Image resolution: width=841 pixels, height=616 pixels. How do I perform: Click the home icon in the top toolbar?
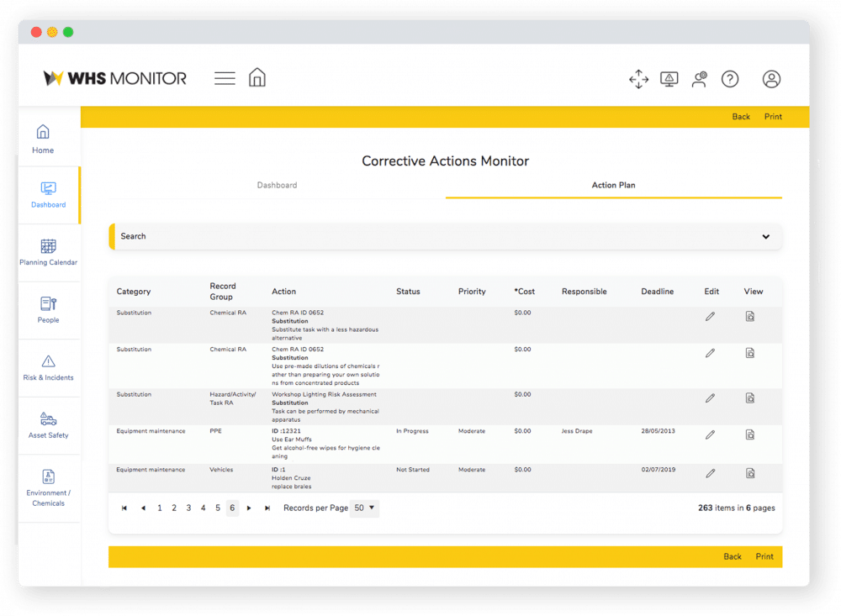click(257, 76)
